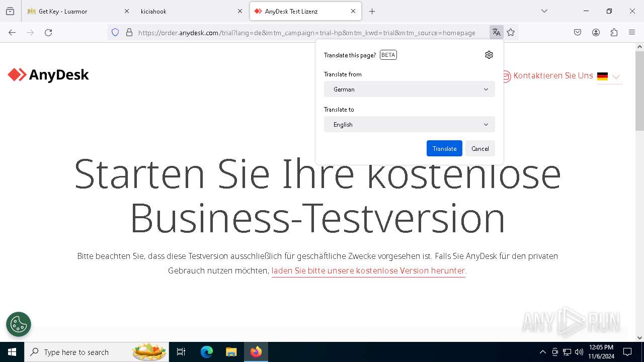Launch Microsoft Edge from taskbar

(x=207, y=352)
